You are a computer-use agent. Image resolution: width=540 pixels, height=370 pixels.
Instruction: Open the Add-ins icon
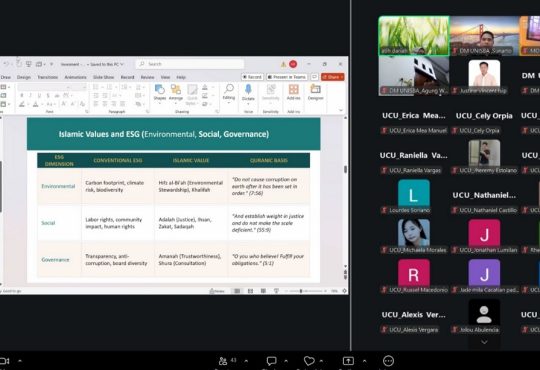pyautogui.click(x=293, y=90)
